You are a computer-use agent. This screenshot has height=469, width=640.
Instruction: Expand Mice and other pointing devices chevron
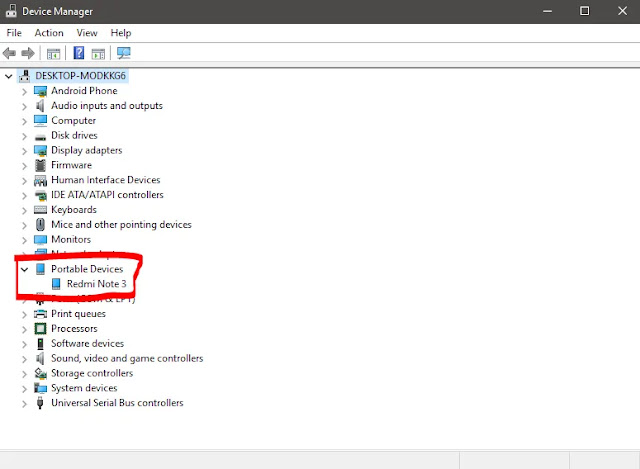click(x=24, y=225)
